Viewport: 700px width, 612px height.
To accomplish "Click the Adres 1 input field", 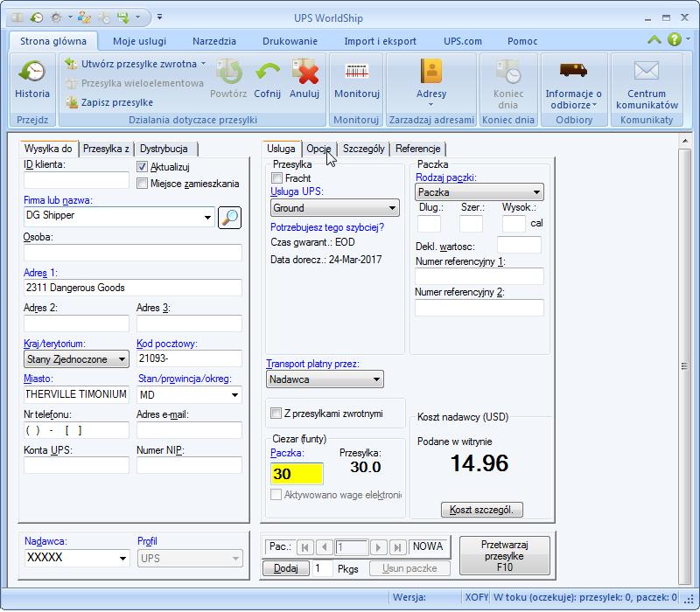I will point(133,288).
